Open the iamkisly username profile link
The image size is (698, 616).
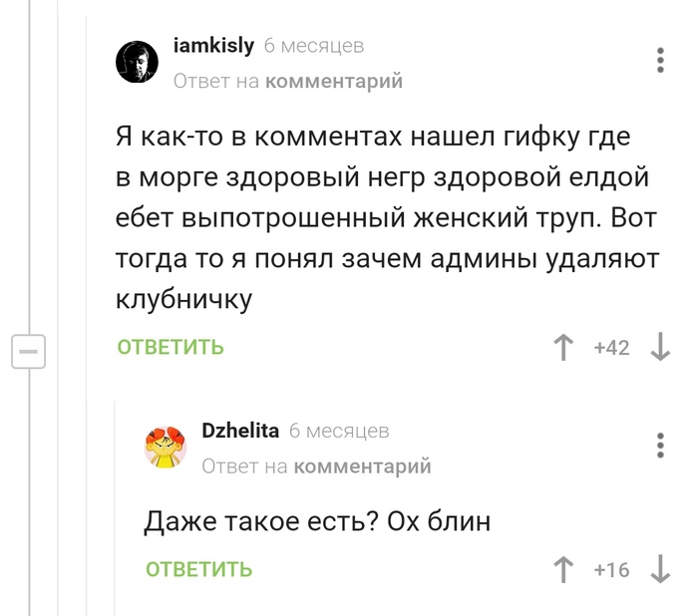(x=213, y=46)
